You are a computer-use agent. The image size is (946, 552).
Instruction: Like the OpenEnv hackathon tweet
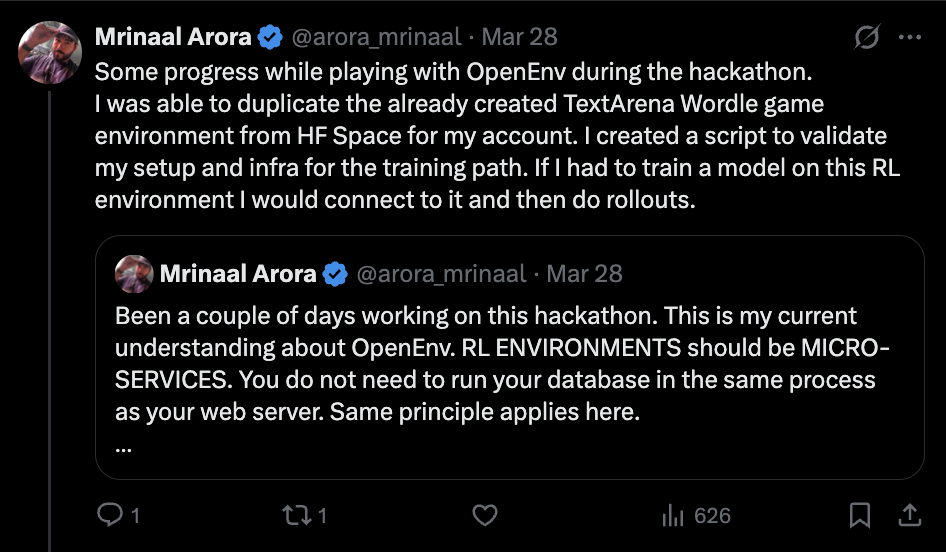tap(485, 515)
